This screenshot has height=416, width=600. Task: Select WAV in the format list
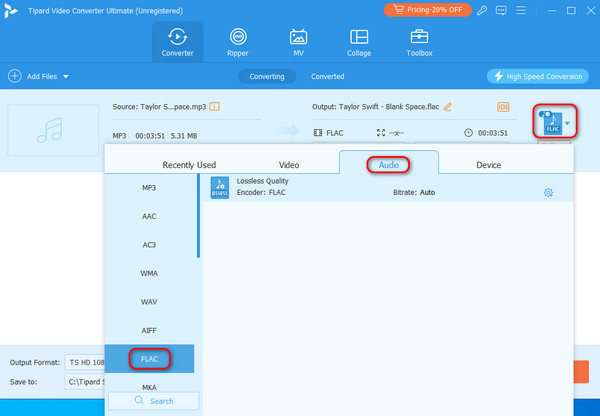pos(149,302)
